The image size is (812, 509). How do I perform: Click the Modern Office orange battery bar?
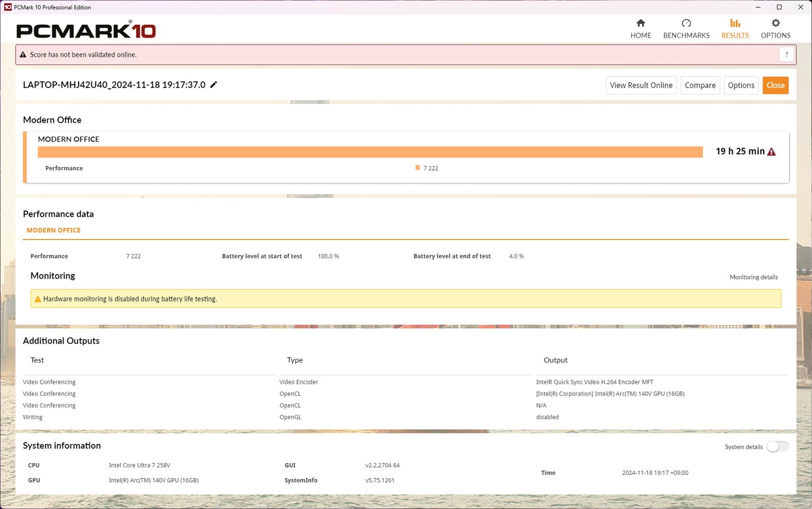pos(370,152)
